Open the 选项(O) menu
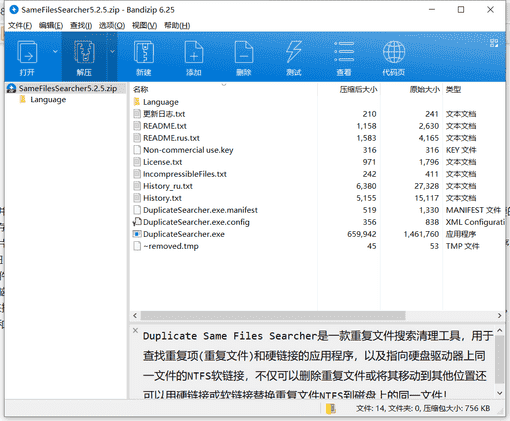Viewport: 510px width, 421px height. tap(112, 26)
